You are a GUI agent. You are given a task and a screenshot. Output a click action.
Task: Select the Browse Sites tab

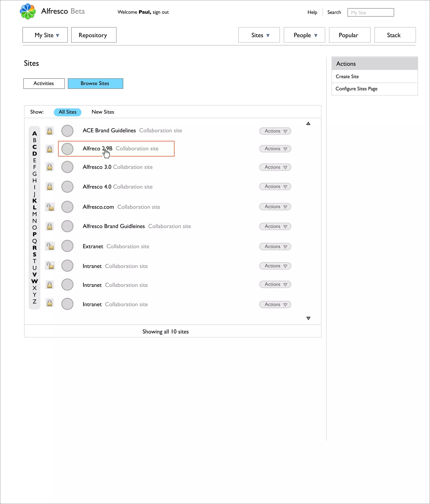point(95,83)
